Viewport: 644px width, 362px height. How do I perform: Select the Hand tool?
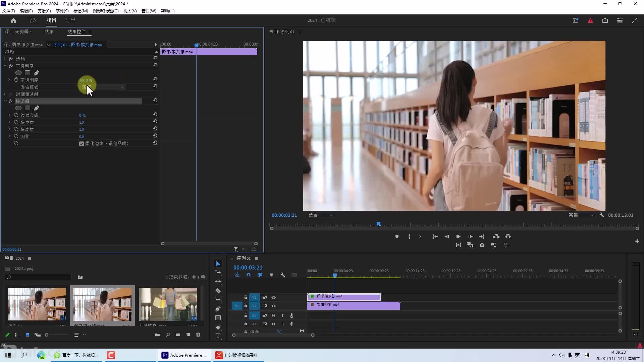[218, 327]
